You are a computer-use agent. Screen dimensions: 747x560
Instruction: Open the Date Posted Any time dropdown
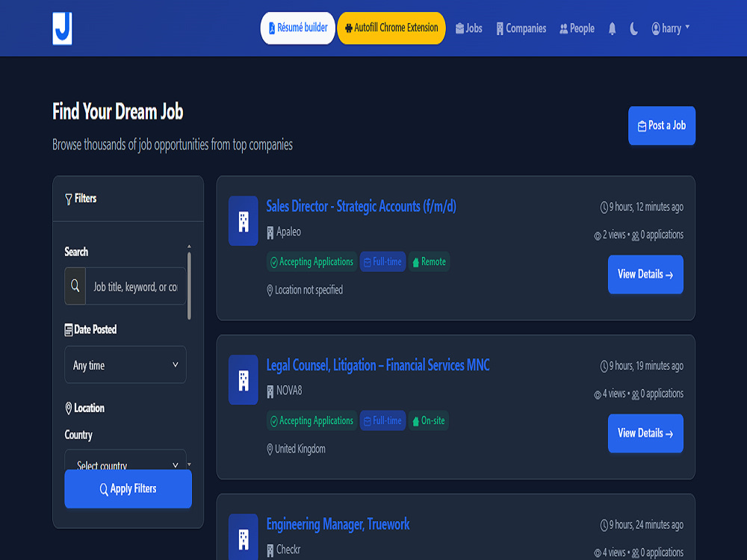tap(125, 365)
